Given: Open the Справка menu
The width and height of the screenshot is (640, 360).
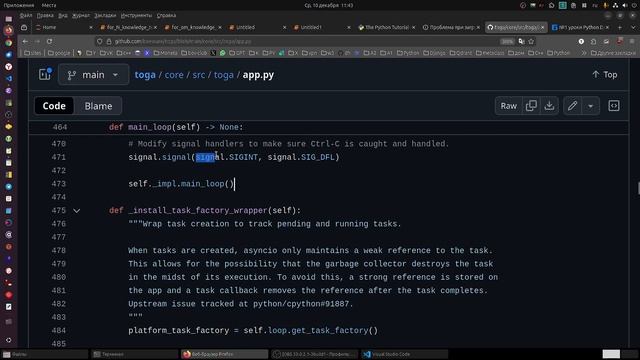Looking at the screenshot, I should pyautogui.click(x=166, y=16).
